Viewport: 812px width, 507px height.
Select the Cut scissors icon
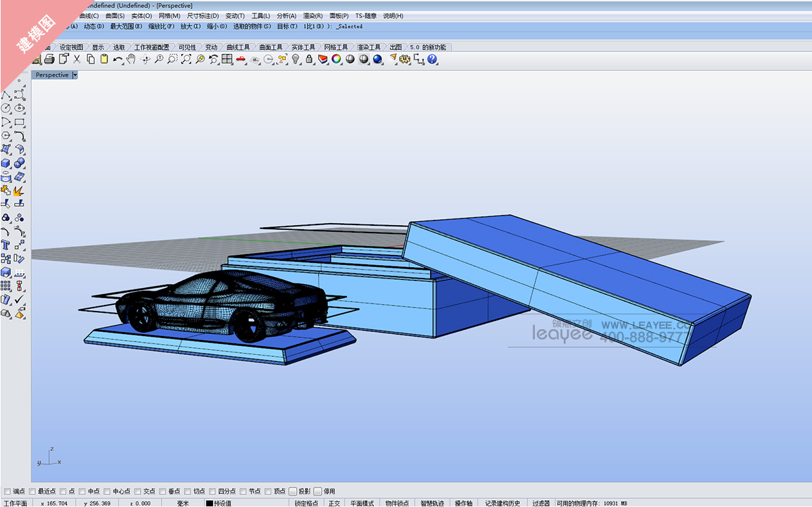pos(76,59)
